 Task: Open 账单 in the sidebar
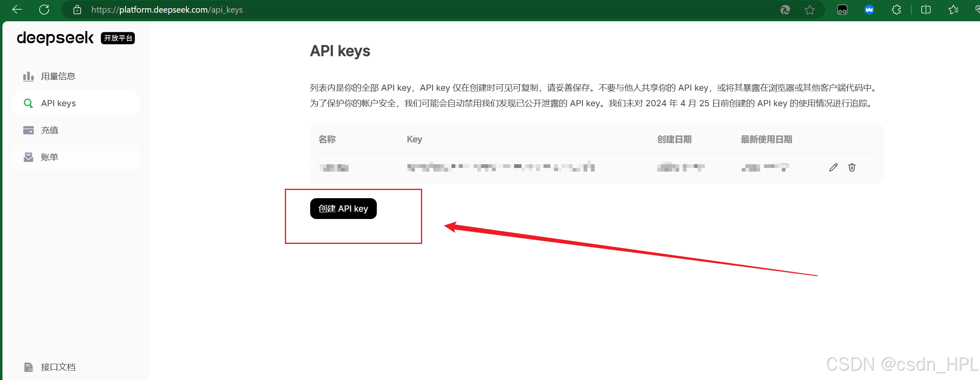(x=76, y=157)
